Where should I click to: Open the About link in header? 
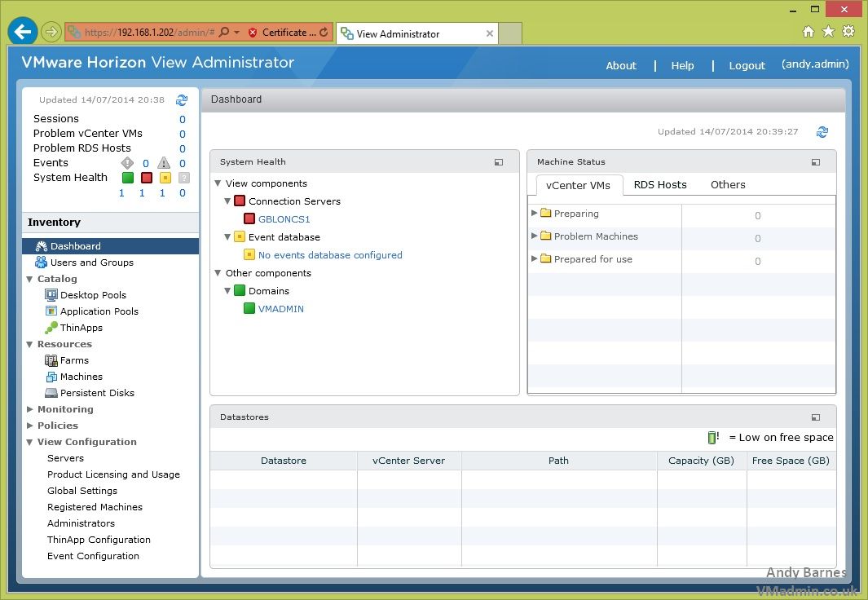621,66
